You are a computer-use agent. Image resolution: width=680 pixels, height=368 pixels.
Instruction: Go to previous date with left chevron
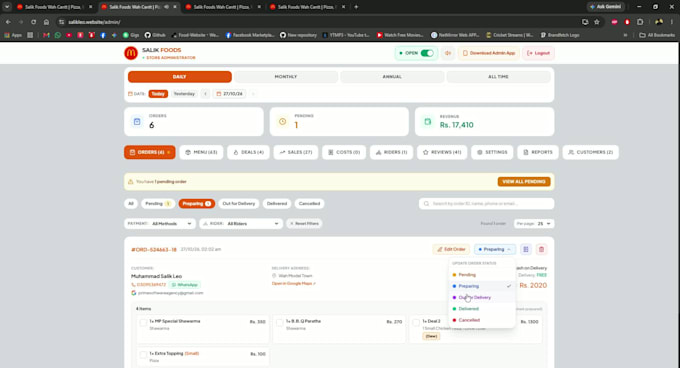pos(206,94)
